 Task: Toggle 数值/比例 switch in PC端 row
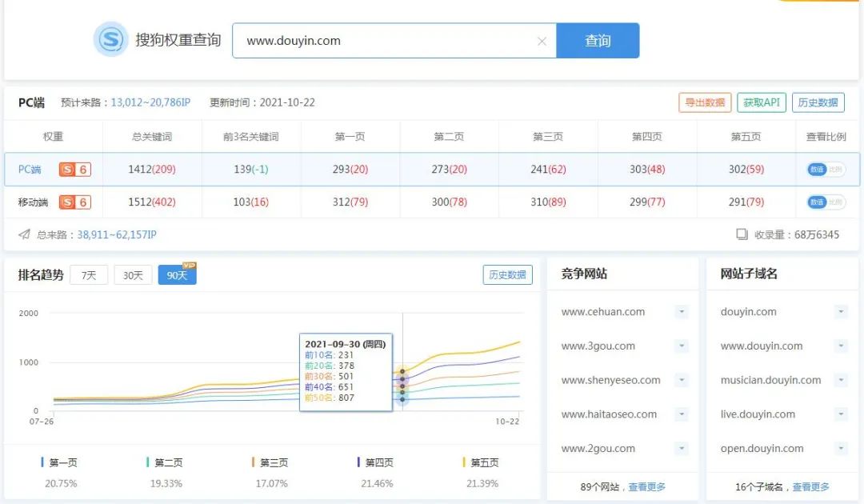click(x=826, y=169)
